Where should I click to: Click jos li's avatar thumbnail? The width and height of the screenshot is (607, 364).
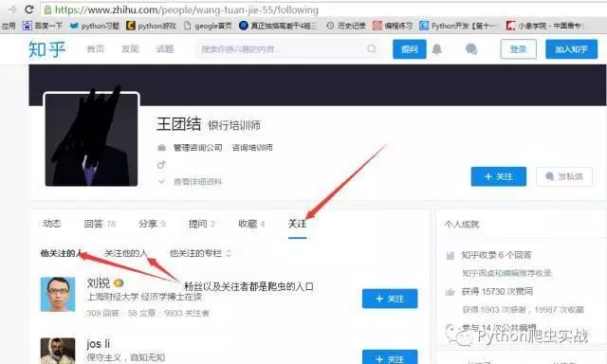click(58, 351)
